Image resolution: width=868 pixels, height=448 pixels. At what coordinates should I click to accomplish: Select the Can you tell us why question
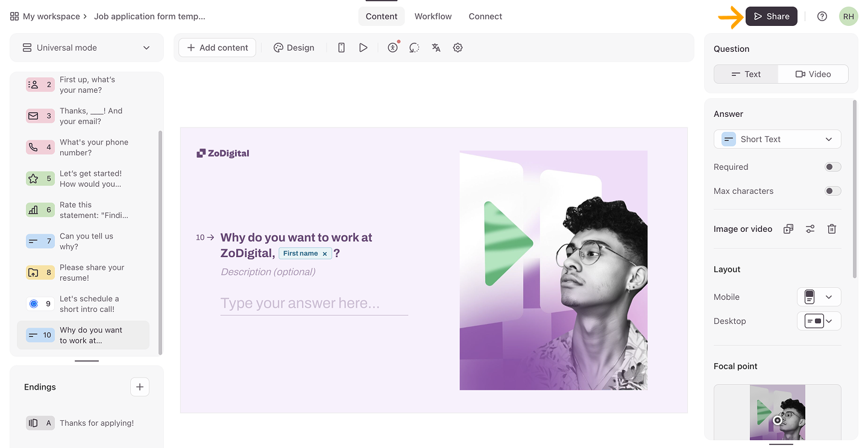click(x=83, y=241)
